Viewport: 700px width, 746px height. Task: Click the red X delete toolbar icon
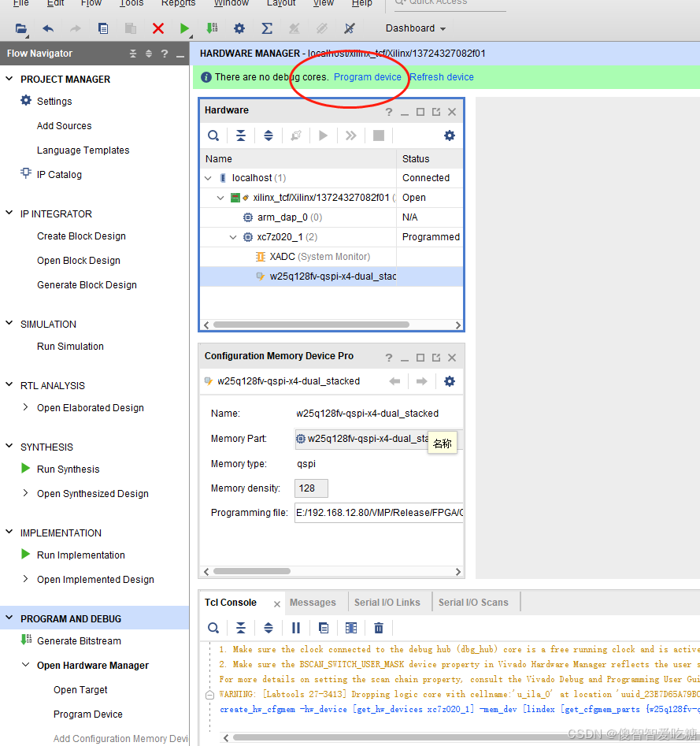(x=158, y=28)
